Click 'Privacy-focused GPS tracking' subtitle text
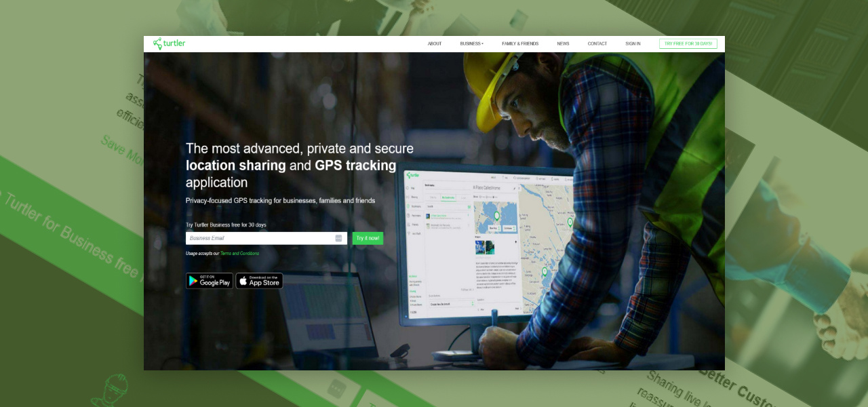 coord(281,201)
